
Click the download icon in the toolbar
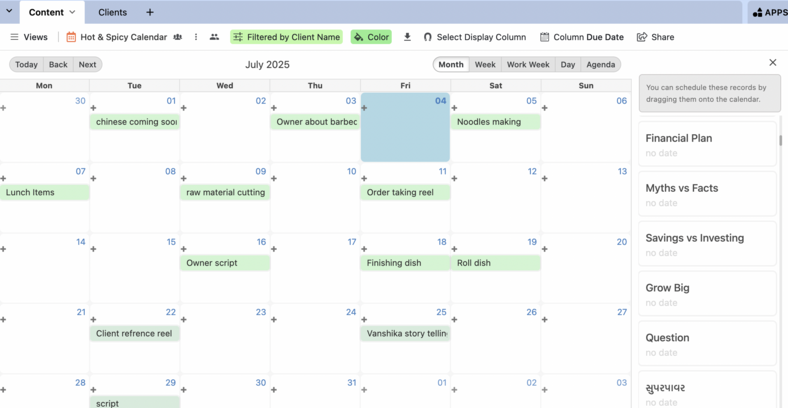pos(407,37)
